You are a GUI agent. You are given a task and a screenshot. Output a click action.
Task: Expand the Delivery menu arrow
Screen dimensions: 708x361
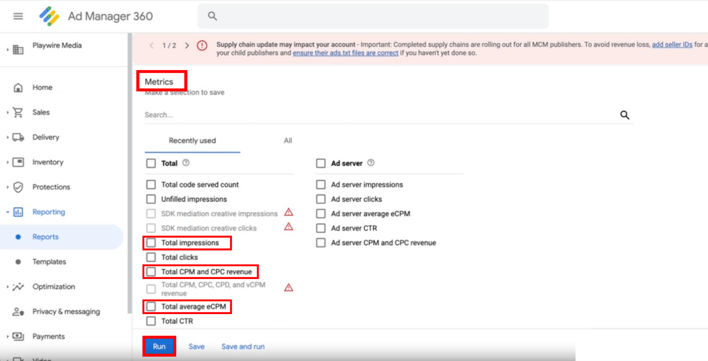[7, 137]
